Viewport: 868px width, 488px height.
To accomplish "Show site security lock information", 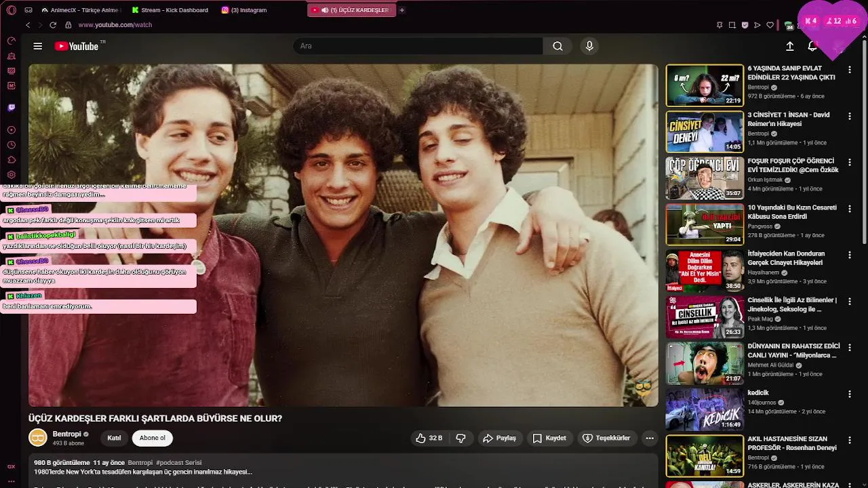I will (68, 25).
